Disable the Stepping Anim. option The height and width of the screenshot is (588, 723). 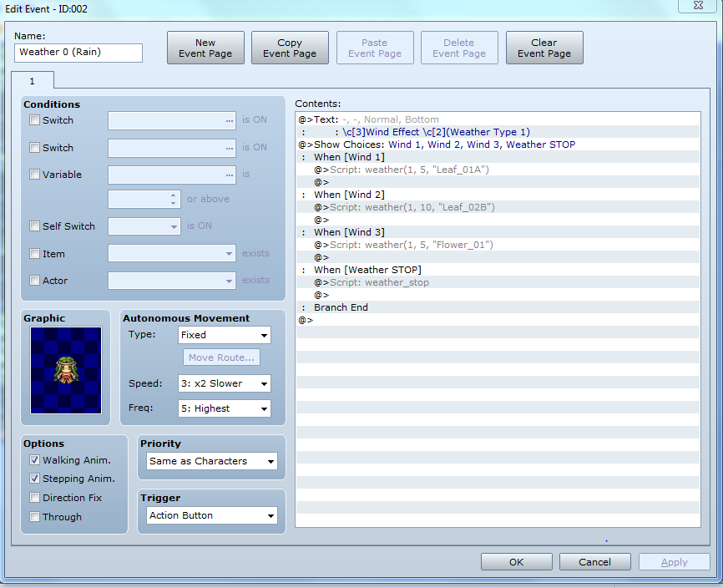34,479
